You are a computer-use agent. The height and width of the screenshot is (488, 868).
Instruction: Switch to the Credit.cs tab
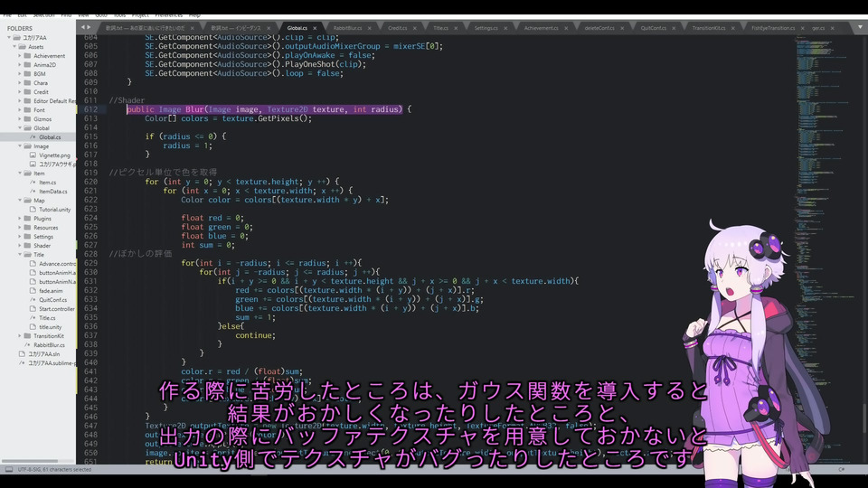398,28
